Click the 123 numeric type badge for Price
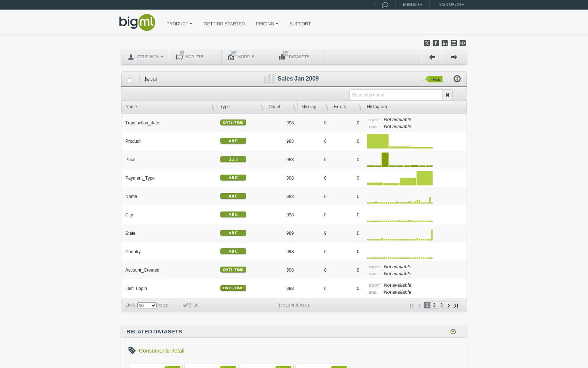 (x=233, y=159)
